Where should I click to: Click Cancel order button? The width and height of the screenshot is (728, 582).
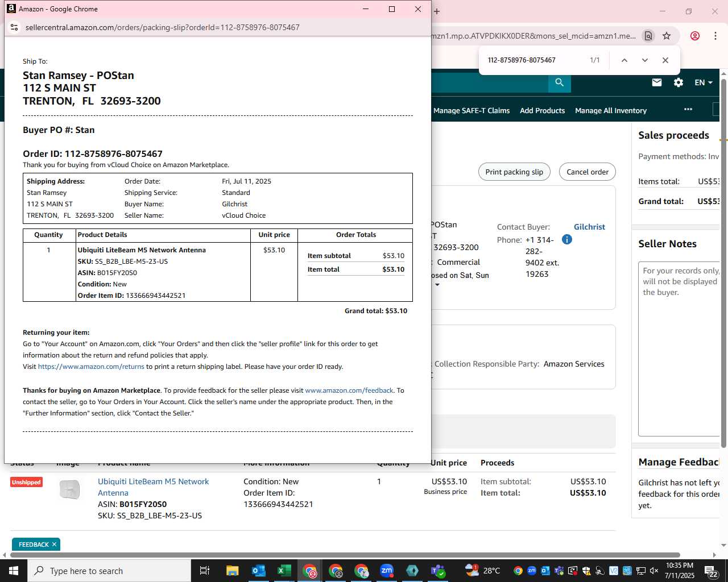tap(588, 172)
